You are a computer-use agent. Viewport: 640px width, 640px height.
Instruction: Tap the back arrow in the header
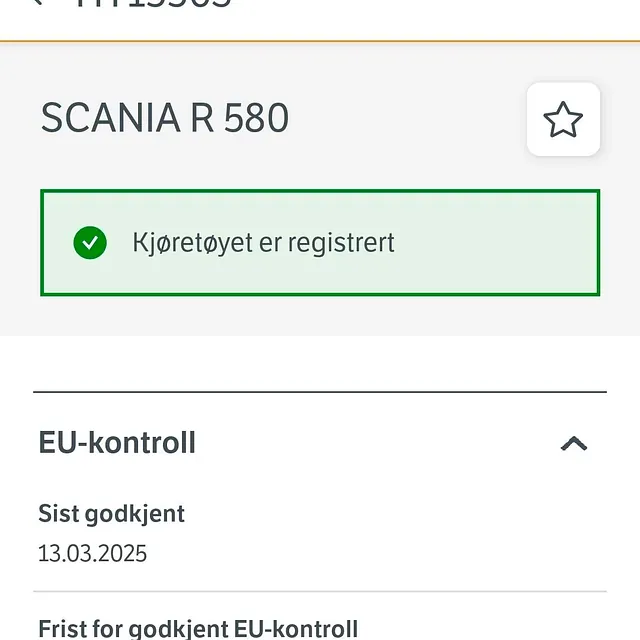click(x=38, y=3)
